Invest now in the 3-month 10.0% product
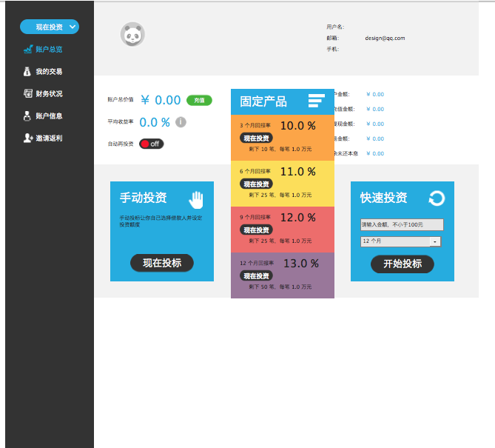This screenshot has width=495, height=448. (257, 138)
